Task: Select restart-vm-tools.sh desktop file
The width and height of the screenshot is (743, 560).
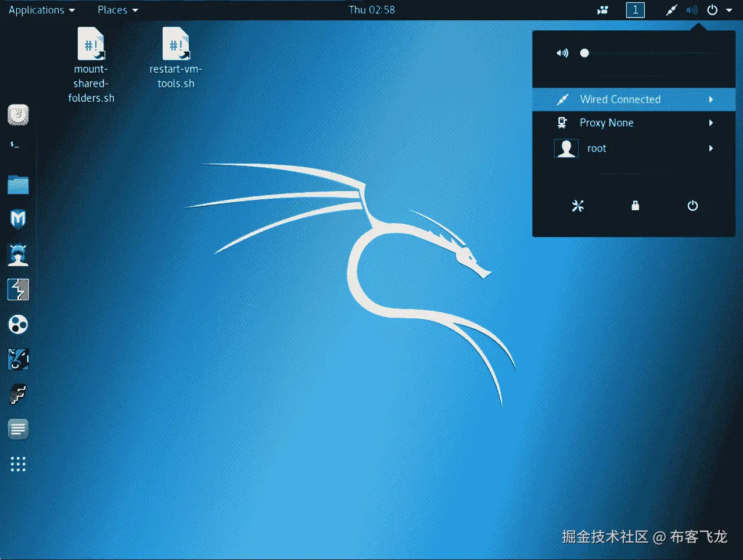Action: pos(176,58)
